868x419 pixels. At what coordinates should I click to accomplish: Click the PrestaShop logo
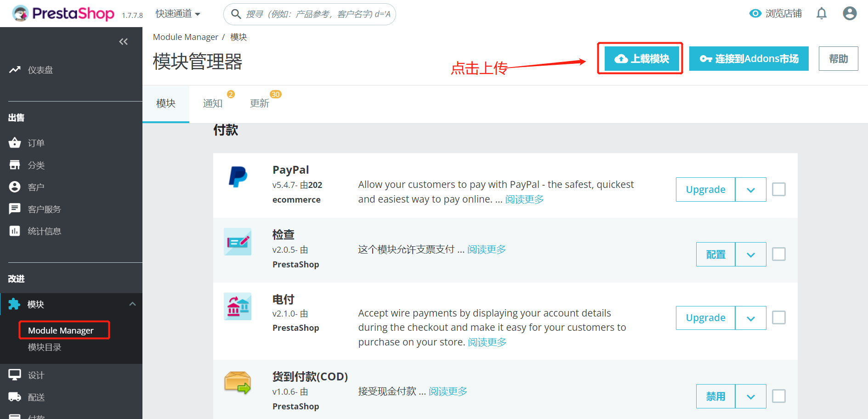[x=63, y=13]
